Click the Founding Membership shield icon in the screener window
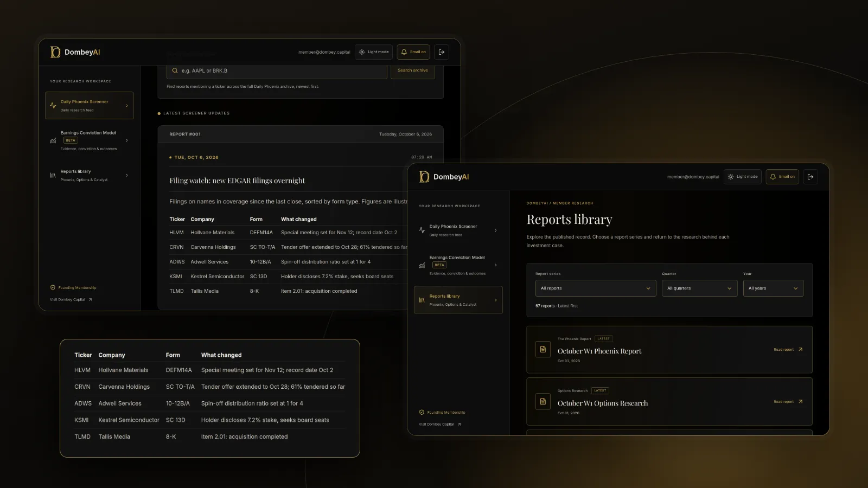The height and width of the screenshot is (488, 868). coord(53,287)
